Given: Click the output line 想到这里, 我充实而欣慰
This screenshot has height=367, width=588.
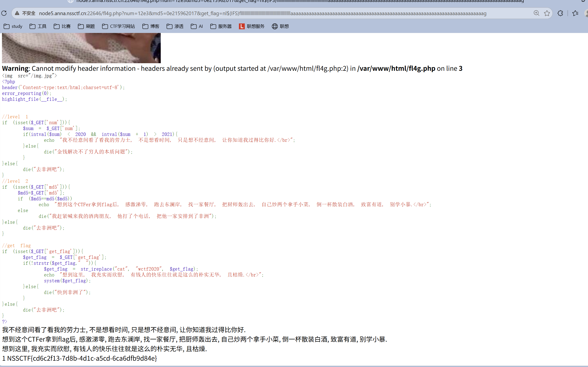Looking at the screenshot, I should [x=104, y=349].
